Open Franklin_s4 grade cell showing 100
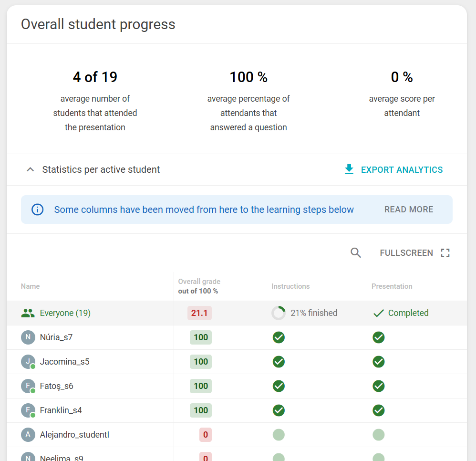Image resolution: width=476 pixels, height=461 pixels. click(201, 410)
